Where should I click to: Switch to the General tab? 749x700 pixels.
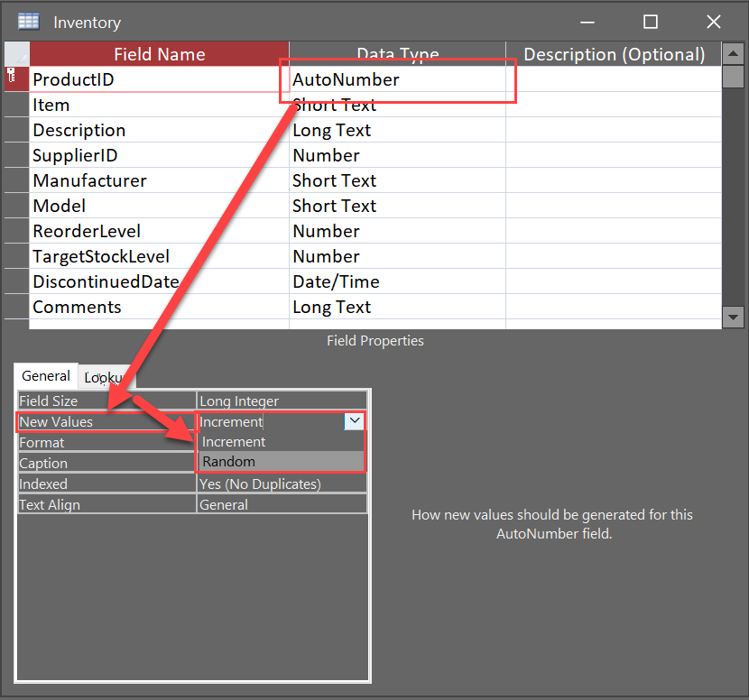[x=46, y=376]
